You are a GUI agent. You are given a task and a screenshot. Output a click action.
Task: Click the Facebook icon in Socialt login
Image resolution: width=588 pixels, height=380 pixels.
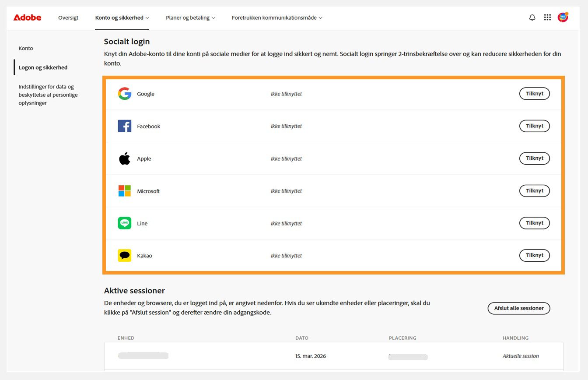coord(124,126)
